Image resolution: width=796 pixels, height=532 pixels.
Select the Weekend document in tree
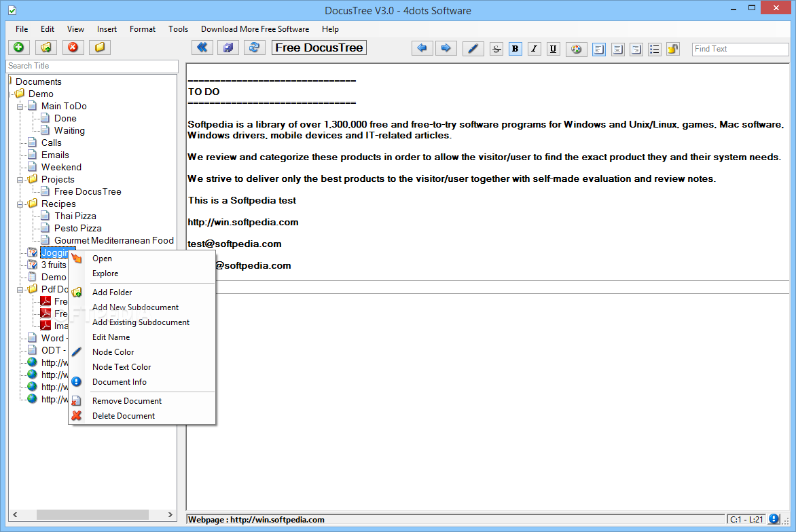tap(61, 167)
